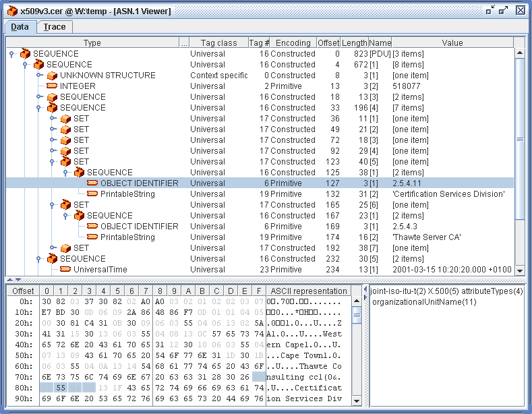Click the hex view scrollbar thumb

click(356, 315)
